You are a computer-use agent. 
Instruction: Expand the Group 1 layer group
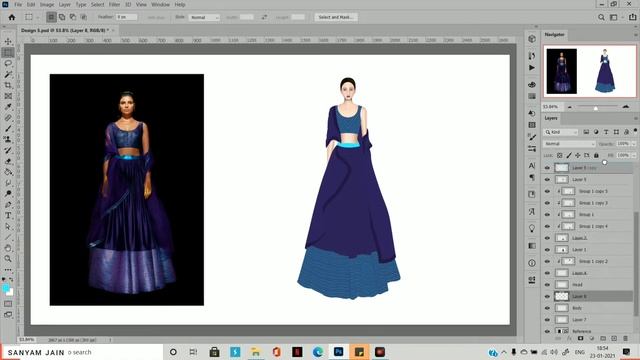(x=558, y=214)
